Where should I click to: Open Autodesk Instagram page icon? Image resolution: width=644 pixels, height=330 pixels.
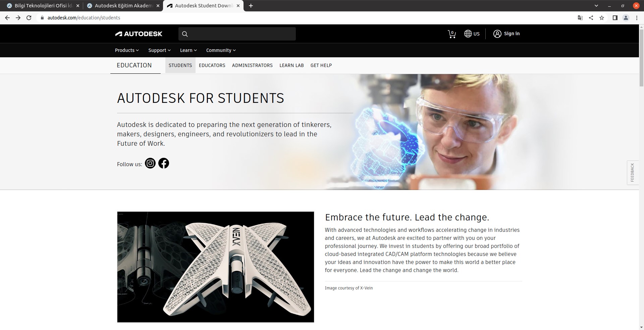[150, 163]
